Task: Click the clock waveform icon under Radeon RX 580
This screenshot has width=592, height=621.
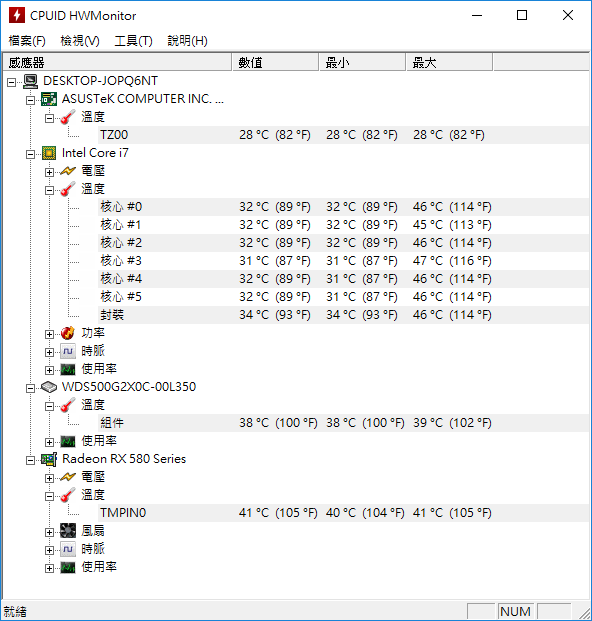Action: [x=68, y=549]
